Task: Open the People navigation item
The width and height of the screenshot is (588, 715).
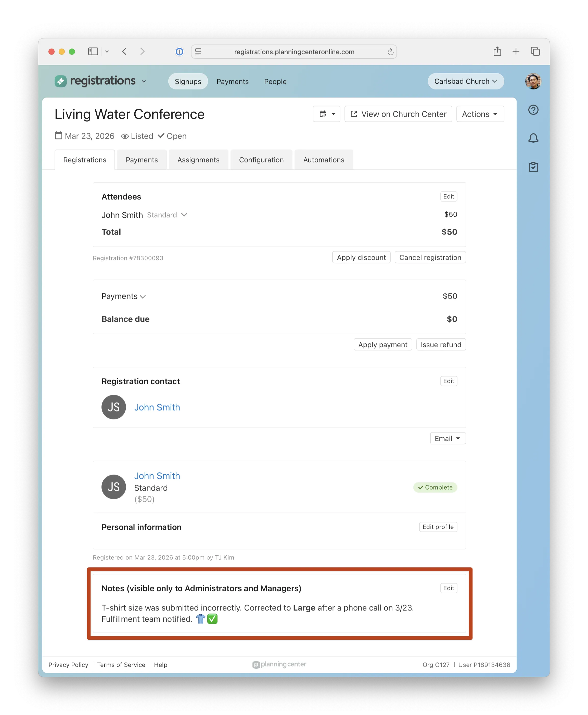Action: tap(275, 81)
